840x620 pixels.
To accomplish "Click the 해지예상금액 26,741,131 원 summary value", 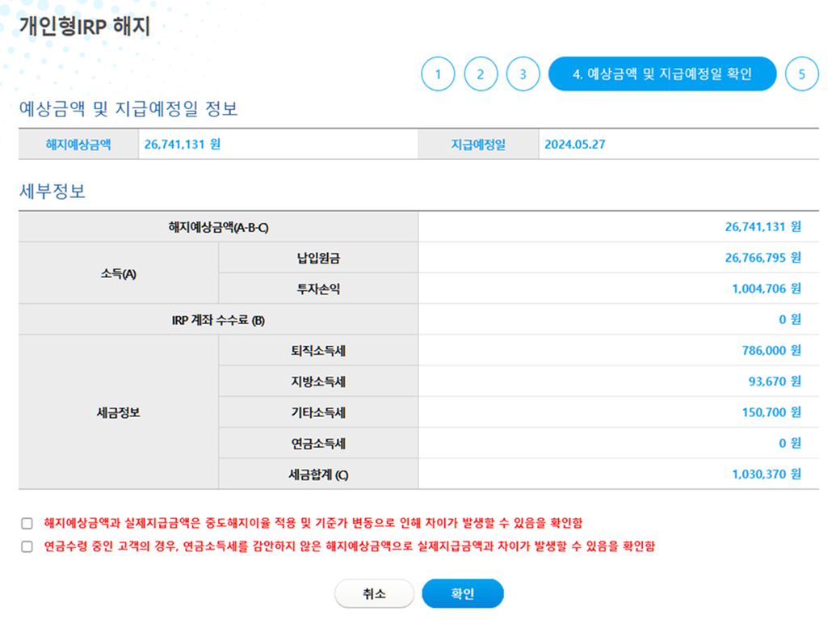I will point(183,144).
